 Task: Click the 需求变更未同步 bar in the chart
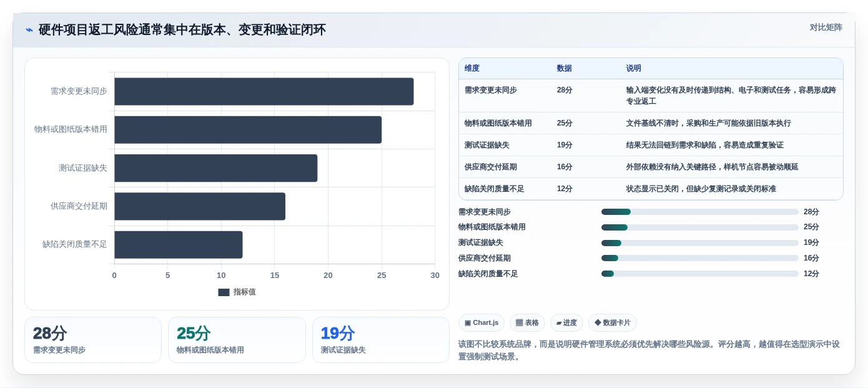coord(264,91)
